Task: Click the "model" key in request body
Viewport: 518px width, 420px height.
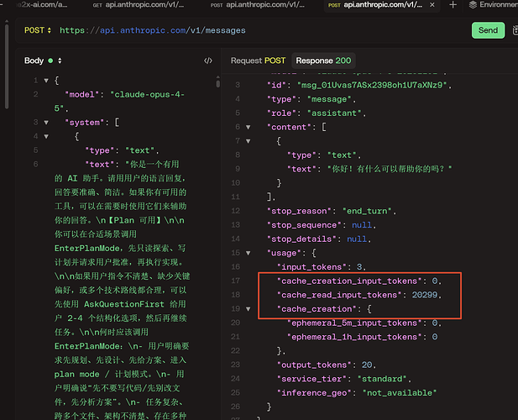Action: [x=80, y=95]
